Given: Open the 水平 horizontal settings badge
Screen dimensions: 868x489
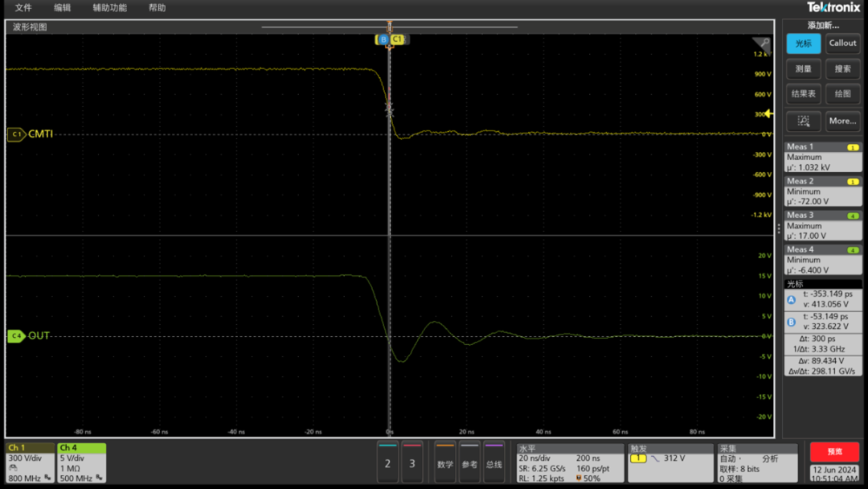Looking at the screenshot, I should (569, 462).
